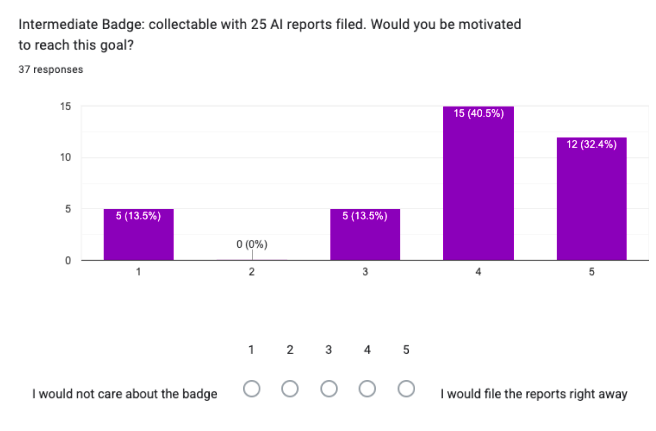Click the 0 (0%) data label
Viewport: 656px width, 431px height.
coord(252,244)
